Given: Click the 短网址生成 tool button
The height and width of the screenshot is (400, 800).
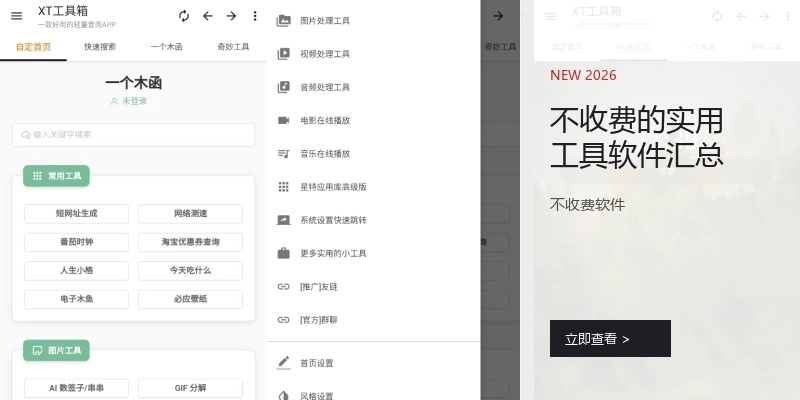Looking at the screenshot, I should click(x=77, y=214).
